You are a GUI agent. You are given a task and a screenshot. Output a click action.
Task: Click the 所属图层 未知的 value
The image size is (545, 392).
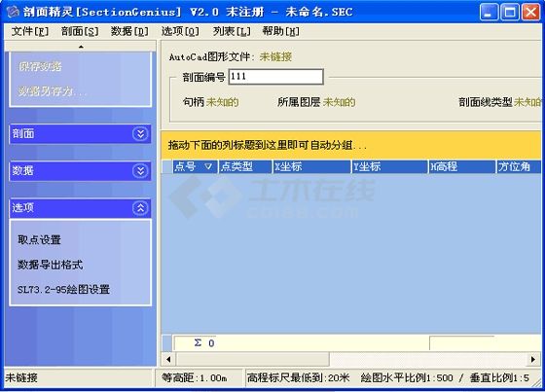340,102
